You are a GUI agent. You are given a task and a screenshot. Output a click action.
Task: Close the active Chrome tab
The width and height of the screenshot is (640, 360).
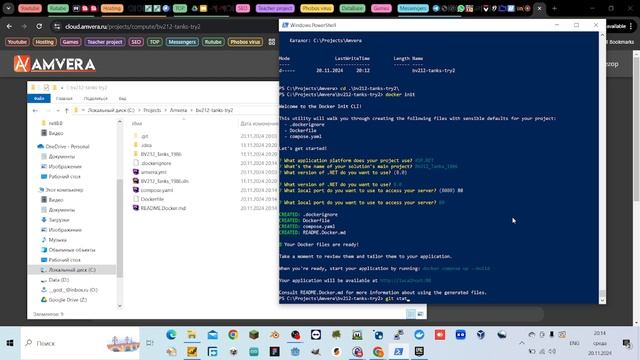540,9
